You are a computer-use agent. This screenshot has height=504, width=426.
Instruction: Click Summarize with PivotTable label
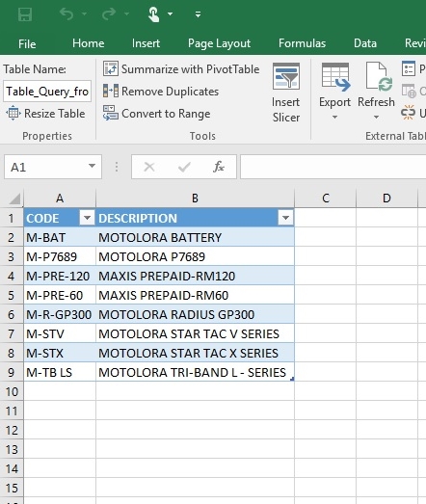[190, 69]
